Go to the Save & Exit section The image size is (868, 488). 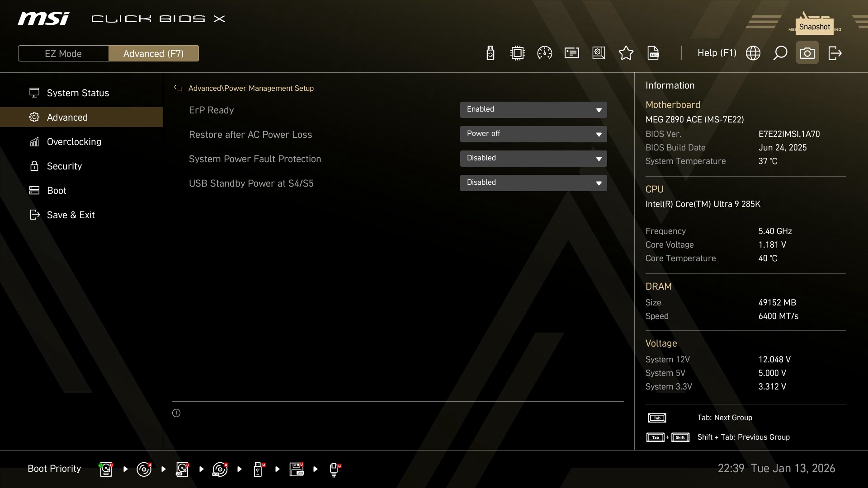(x=71, y=215)
